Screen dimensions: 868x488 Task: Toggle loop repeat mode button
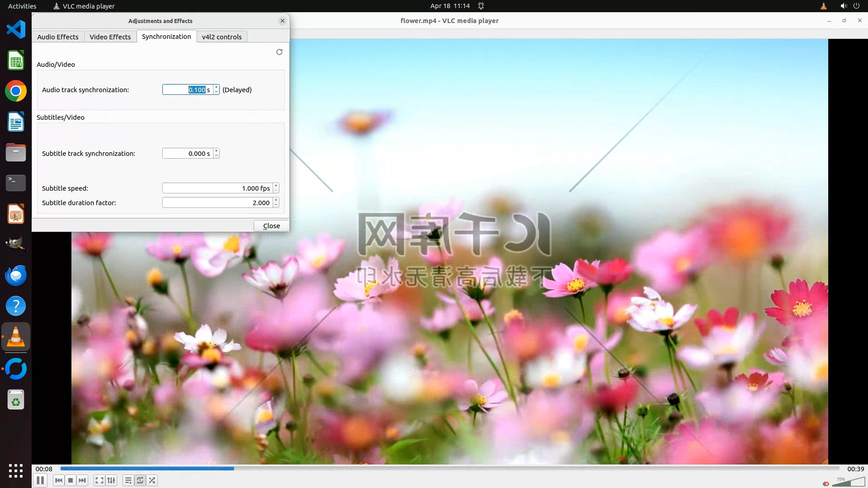pyautogui.click(x=140, y=480)
